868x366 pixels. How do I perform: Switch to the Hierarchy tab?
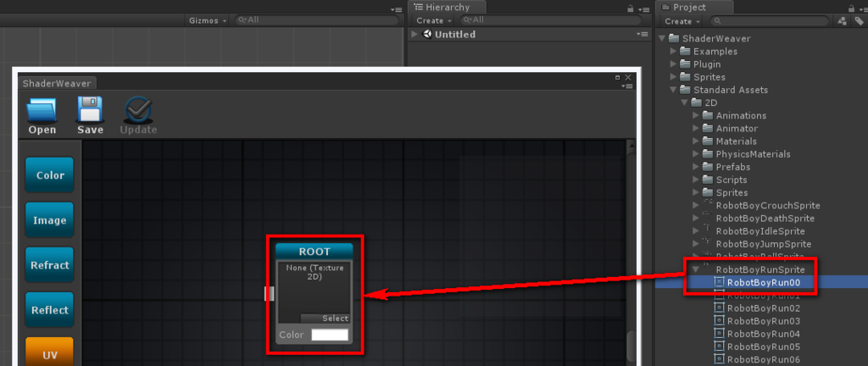(x=448, y=7)
